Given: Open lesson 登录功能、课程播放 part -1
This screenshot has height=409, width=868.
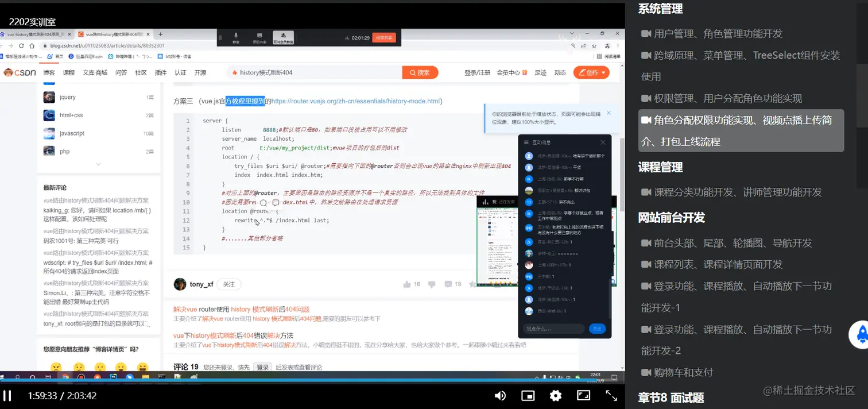Looking at the screenshot, I should point(737,296).
